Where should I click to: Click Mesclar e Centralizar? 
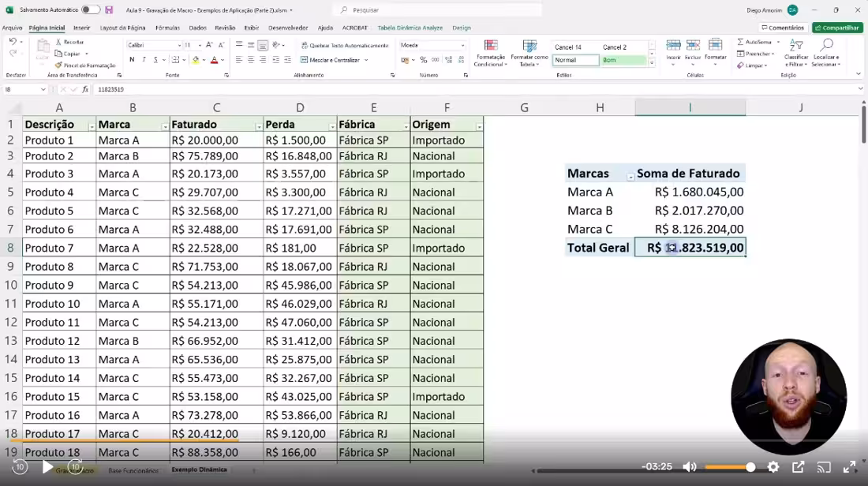(331, 60)
